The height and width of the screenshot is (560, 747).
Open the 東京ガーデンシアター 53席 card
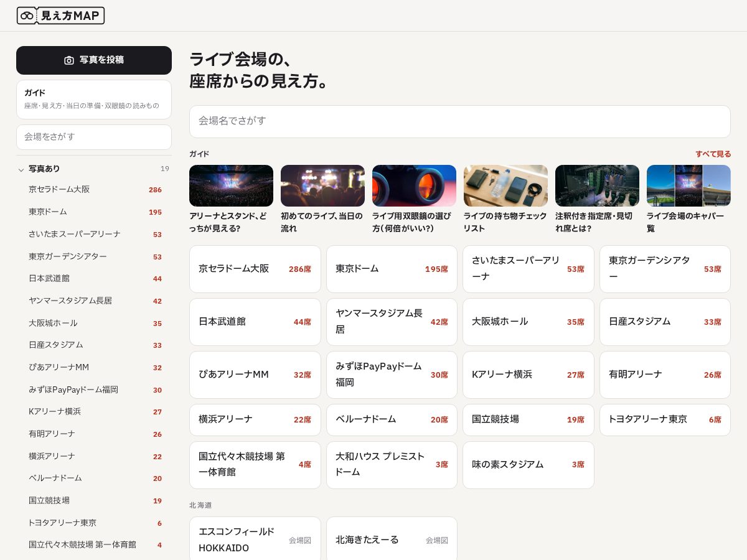pos(665,269)
